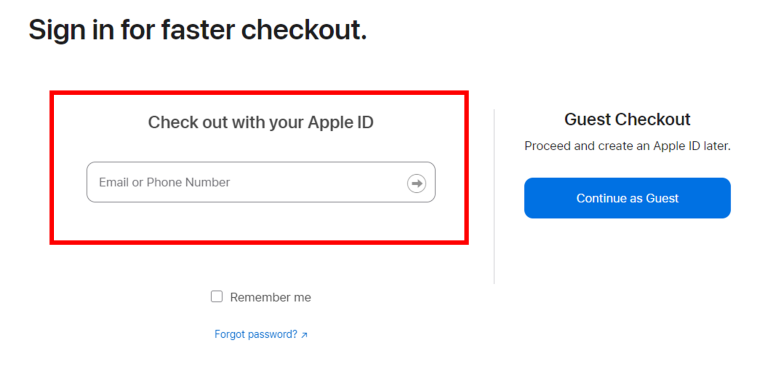Select Continue as Guest button
Image resolution: width=773 pixels, height=367 pixels.
point(627,198)
